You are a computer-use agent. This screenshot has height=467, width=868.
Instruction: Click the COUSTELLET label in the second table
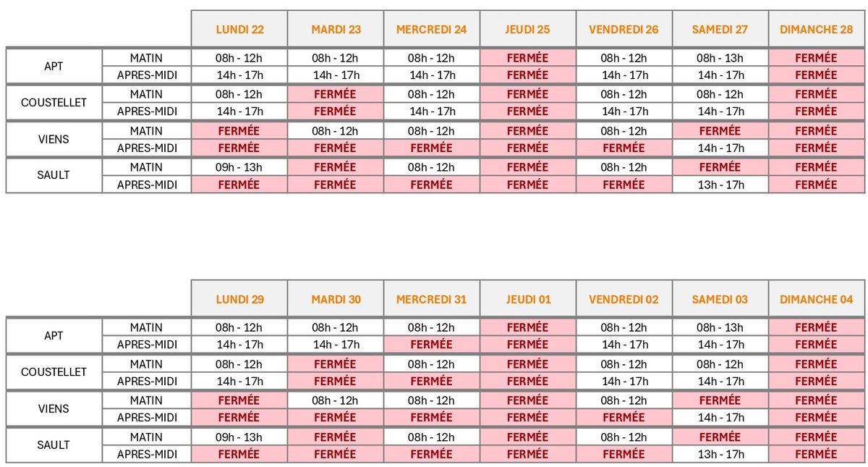54,372
